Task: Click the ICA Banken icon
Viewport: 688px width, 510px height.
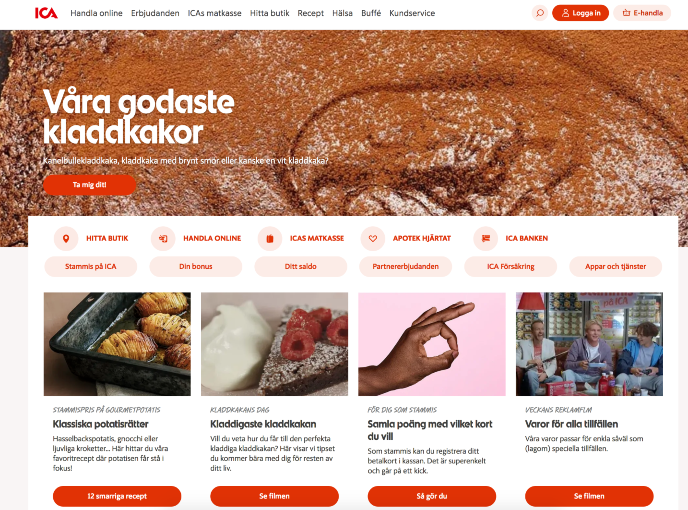Action: coord(485,238)
